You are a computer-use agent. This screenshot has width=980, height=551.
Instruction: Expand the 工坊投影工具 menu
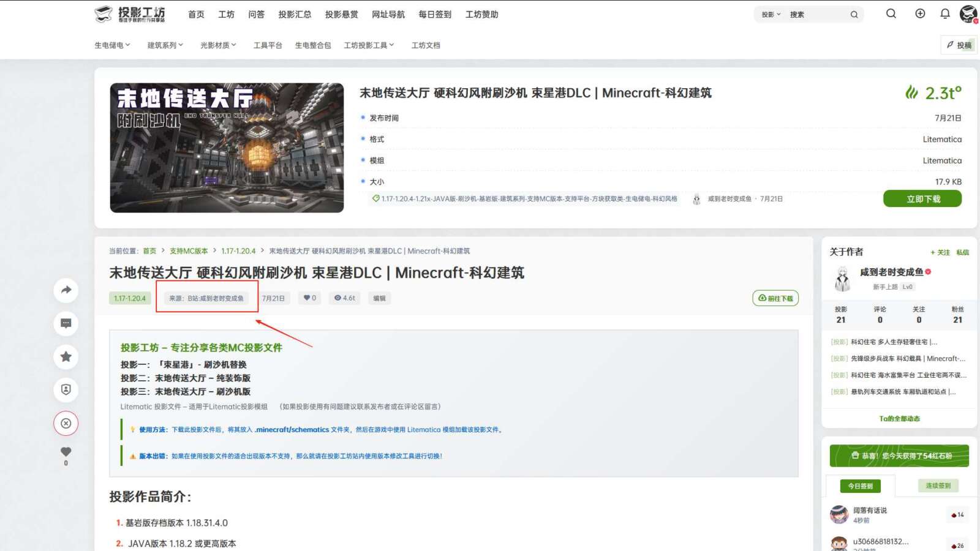point(369,45)
